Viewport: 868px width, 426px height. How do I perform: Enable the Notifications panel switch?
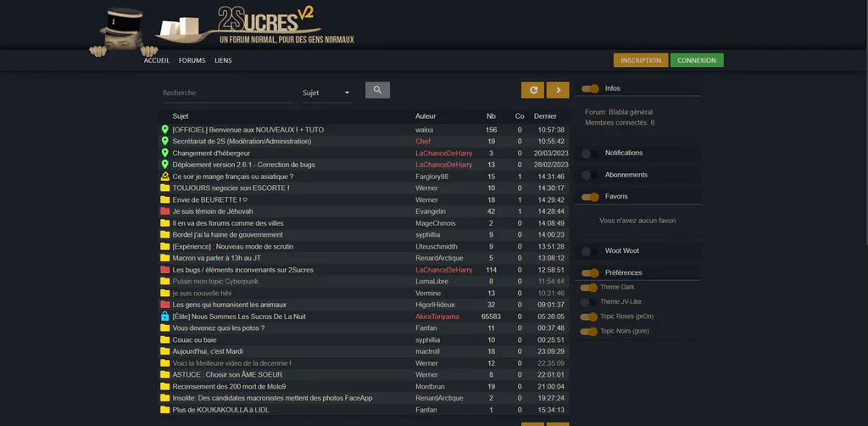point(590,154)
